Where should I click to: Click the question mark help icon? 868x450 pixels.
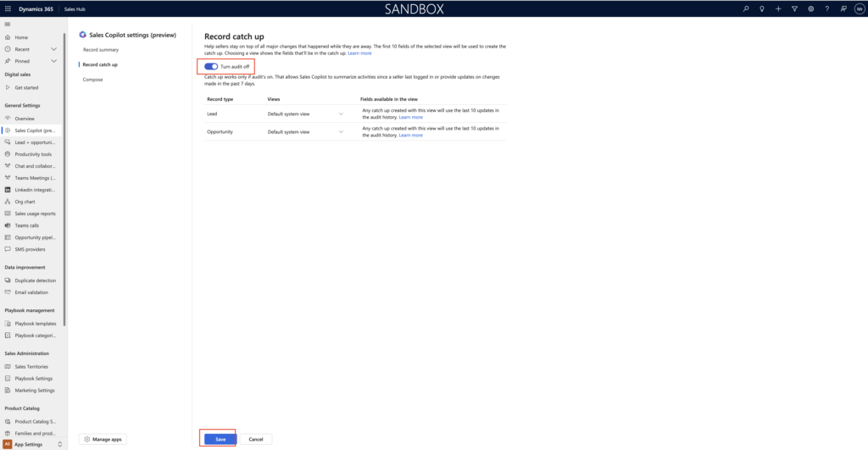pos(827,8)
